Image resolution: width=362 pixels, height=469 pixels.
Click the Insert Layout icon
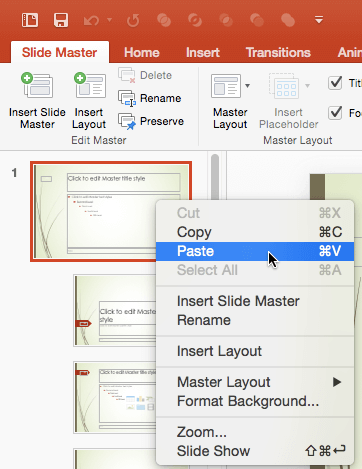coord(89,85)
